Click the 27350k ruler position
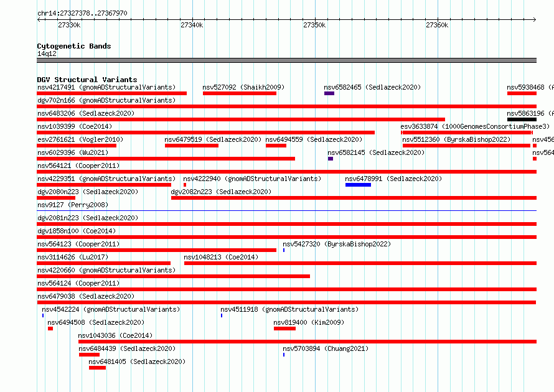Viewport: 554px width, 392px height. click(x=314, y=25)
